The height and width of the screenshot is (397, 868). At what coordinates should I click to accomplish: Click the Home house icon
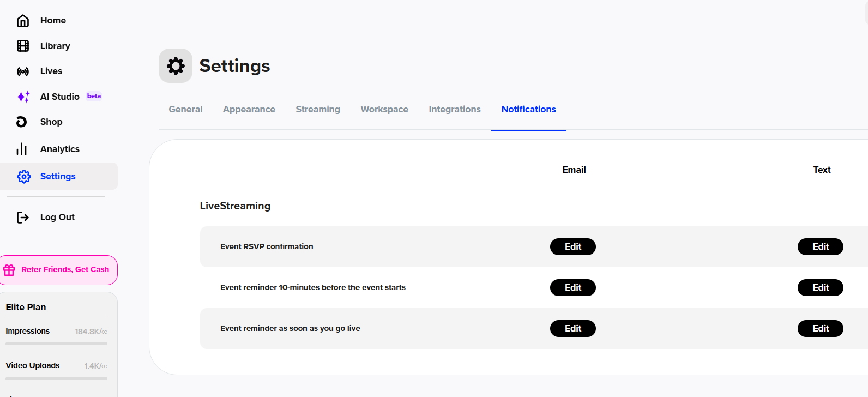(x=23, y=21)
